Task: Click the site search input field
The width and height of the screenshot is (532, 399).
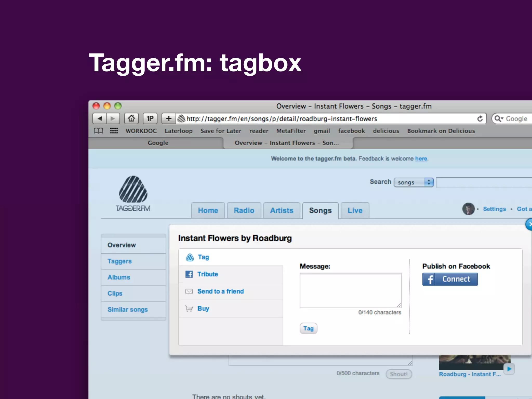Action: click(484, 182)
